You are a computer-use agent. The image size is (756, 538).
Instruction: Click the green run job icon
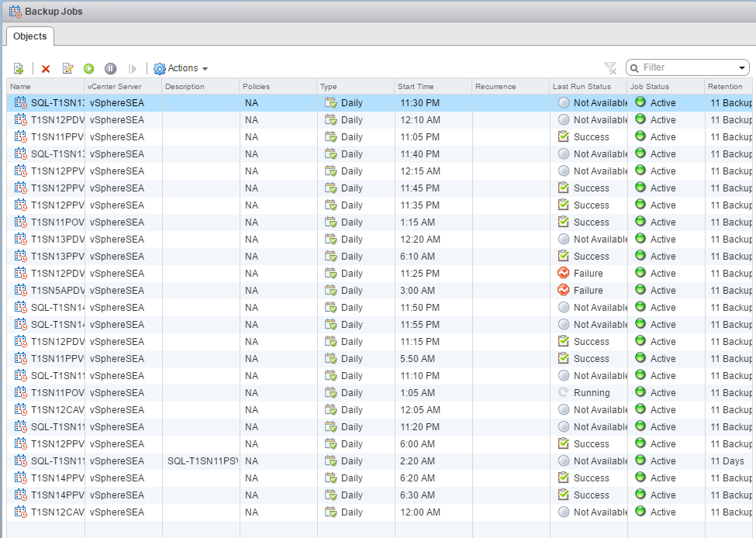pyautogui.click(x=89, y=68)
